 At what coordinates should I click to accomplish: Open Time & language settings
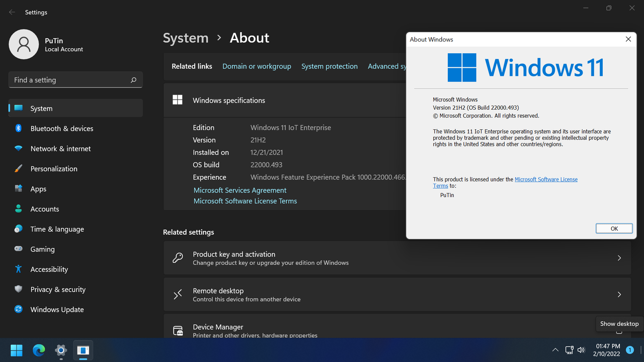tap(75, 229)
